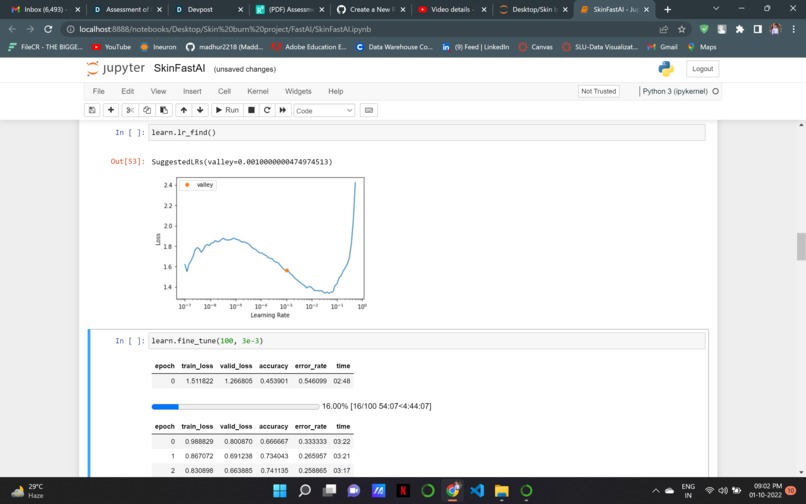
Task: Open the Widgets menu
Action: coord(298,91)
